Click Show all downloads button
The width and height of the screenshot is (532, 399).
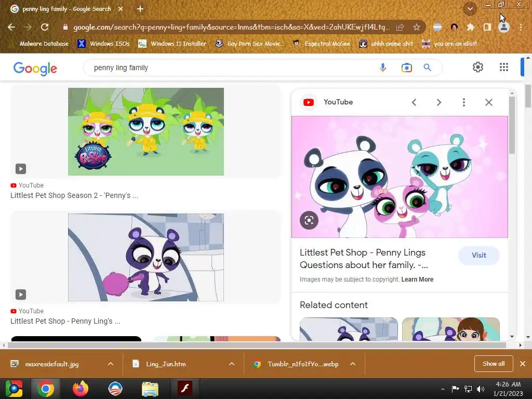click(494, 364)
